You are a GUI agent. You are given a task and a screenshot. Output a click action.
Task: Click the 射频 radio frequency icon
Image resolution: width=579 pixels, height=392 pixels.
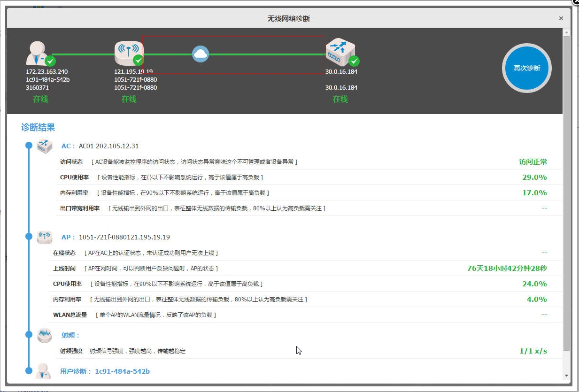[45, 335]
